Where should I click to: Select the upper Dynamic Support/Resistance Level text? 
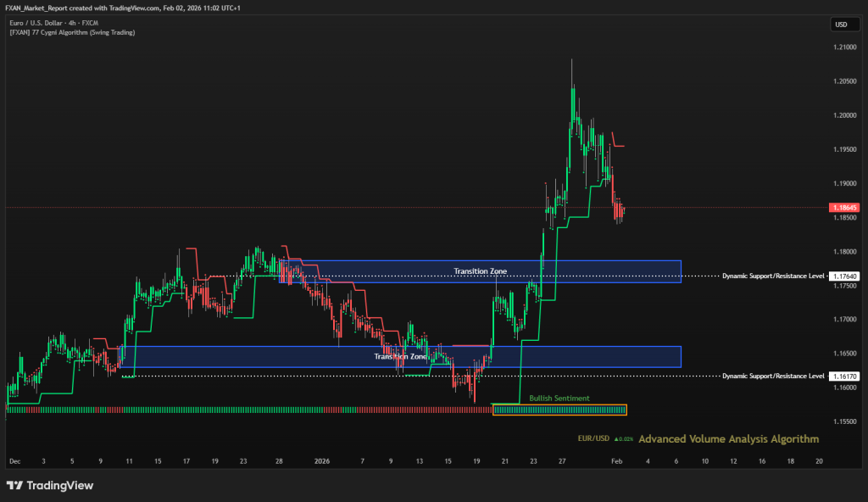773,276
